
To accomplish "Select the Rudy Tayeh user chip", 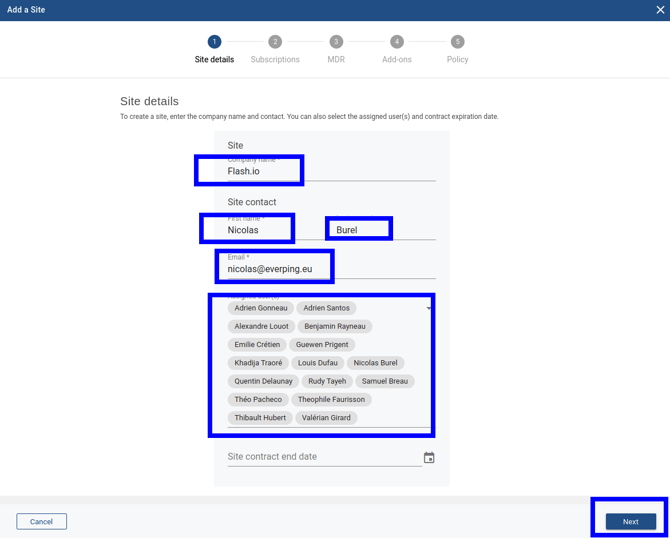I will [327, 381].
